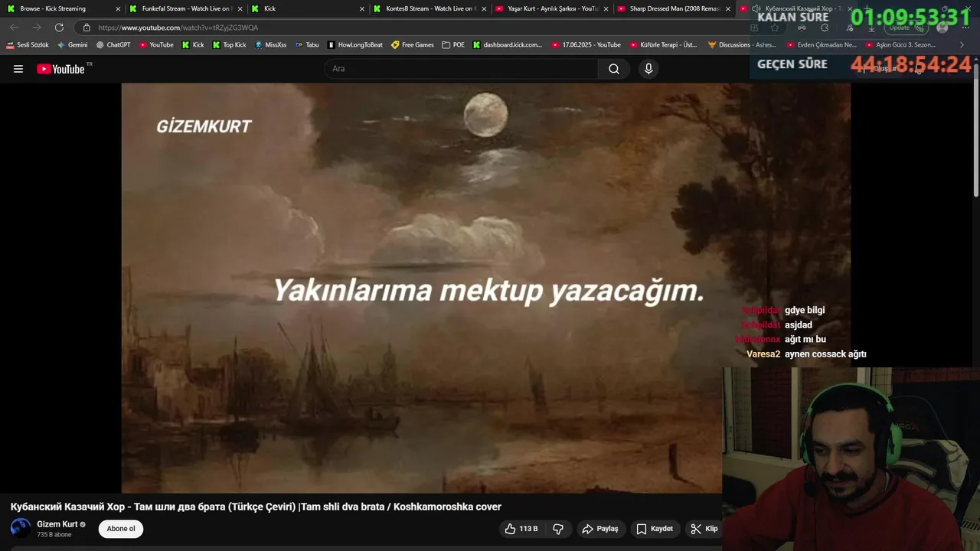Screen dimensions: 980x551
Task: Open the 'Discussions - Ashes' bookmark
Action: coord(742,45)
